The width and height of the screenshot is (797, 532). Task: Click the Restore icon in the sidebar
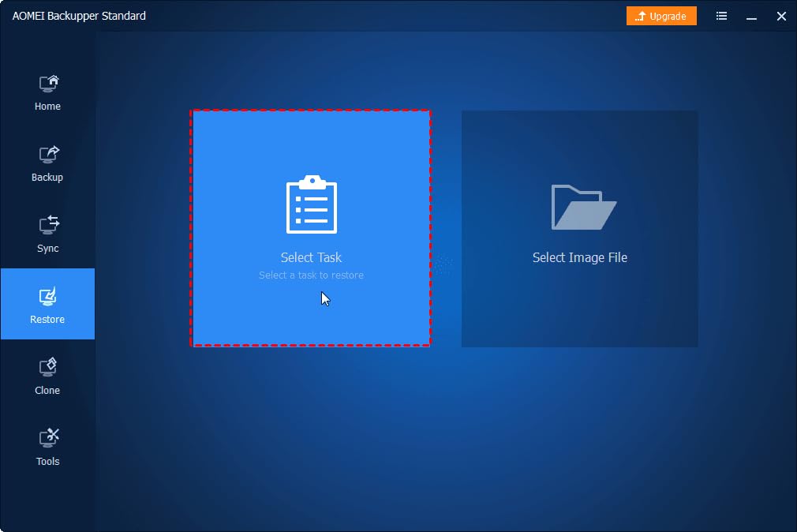[48, 297]
